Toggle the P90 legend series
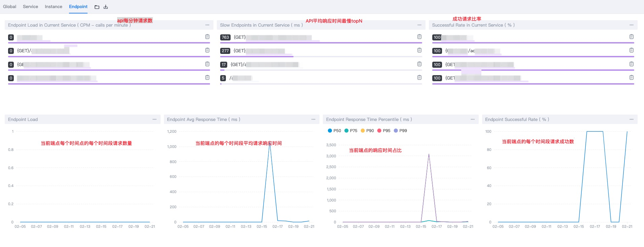 pyautogui.click(x=367, y=131)
